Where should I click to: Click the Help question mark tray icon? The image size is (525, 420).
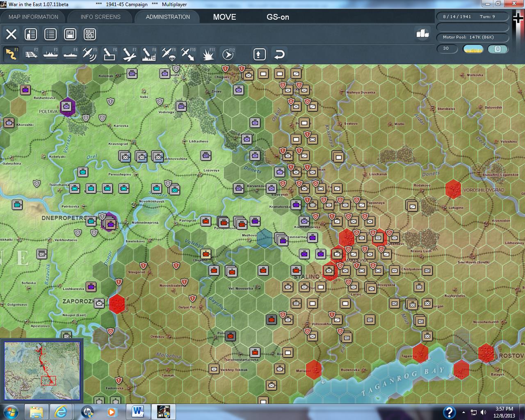coord(449,412)
